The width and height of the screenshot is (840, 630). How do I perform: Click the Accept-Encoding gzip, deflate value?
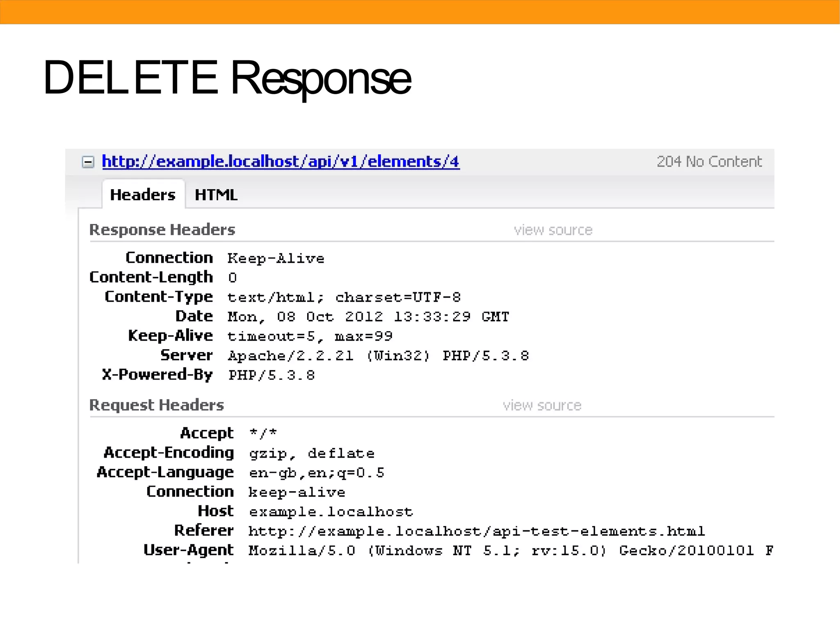(x=312, y=453)
